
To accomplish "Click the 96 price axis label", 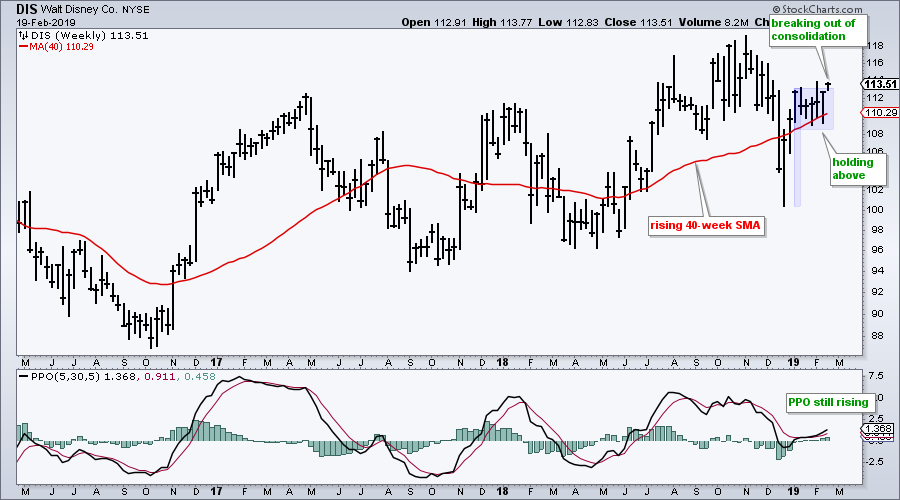I will (878, 250).
